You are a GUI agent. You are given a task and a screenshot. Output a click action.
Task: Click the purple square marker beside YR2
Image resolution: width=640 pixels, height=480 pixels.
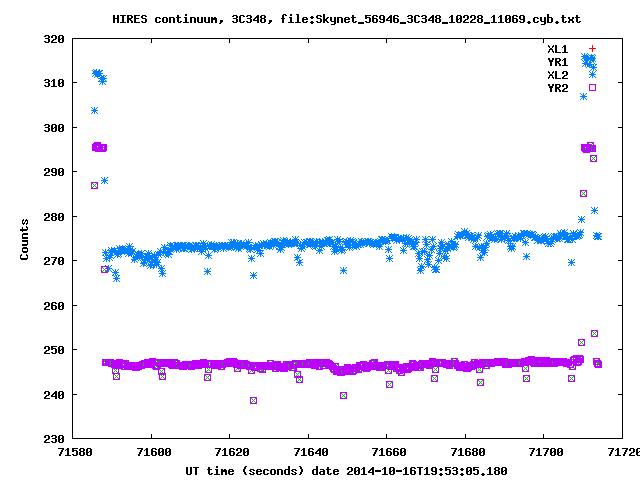(592, 87)
